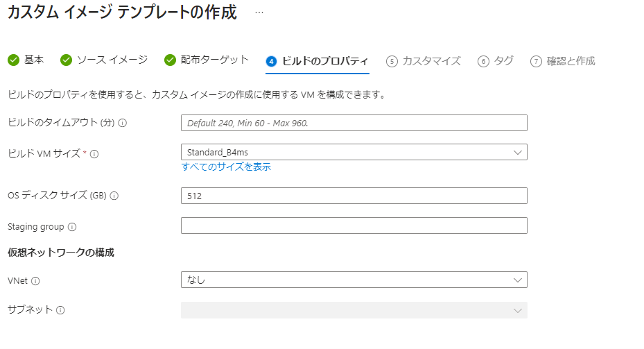Click the すべてのサイズを表示 link
Screen dimensions: 644x349
[226, 167]
